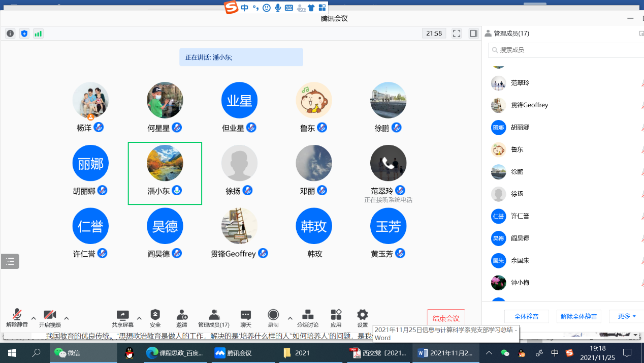Click the red 结束会议 button

point(445,318)
